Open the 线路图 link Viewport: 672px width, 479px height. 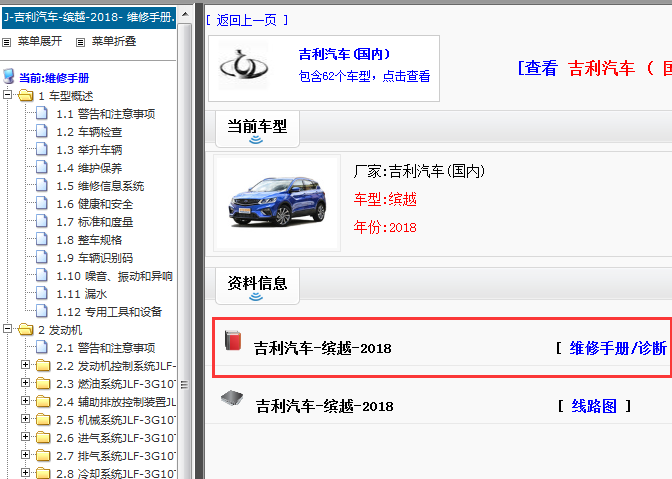tap(594, 406)
